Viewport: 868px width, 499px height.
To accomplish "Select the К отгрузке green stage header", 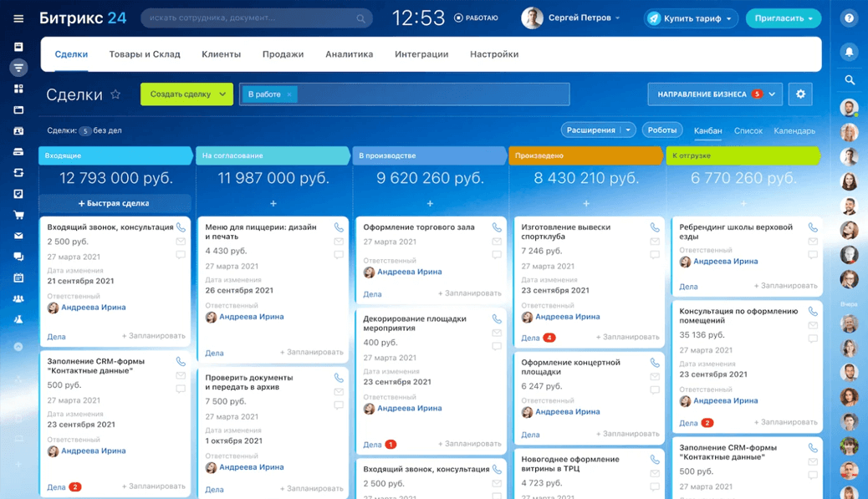I will click(743, 155).
